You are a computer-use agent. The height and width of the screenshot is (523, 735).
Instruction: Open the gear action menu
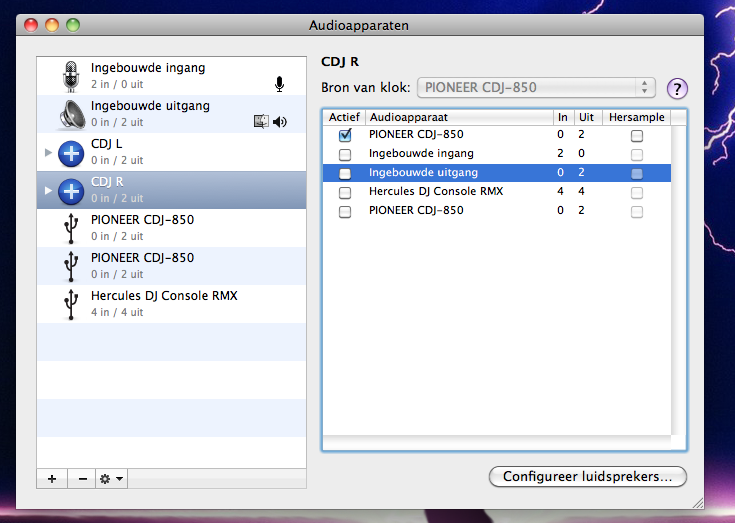(x=112, y=478)
